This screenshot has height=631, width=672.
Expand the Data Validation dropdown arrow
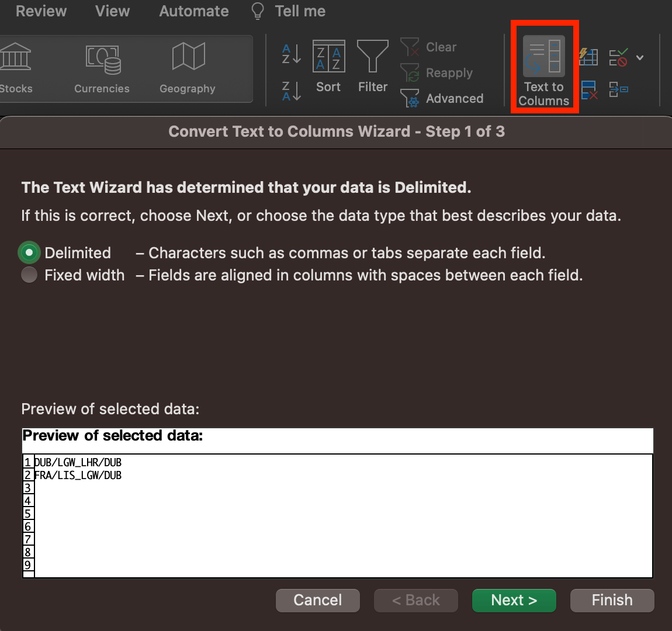pyautogui.click(x=640, y=57)
